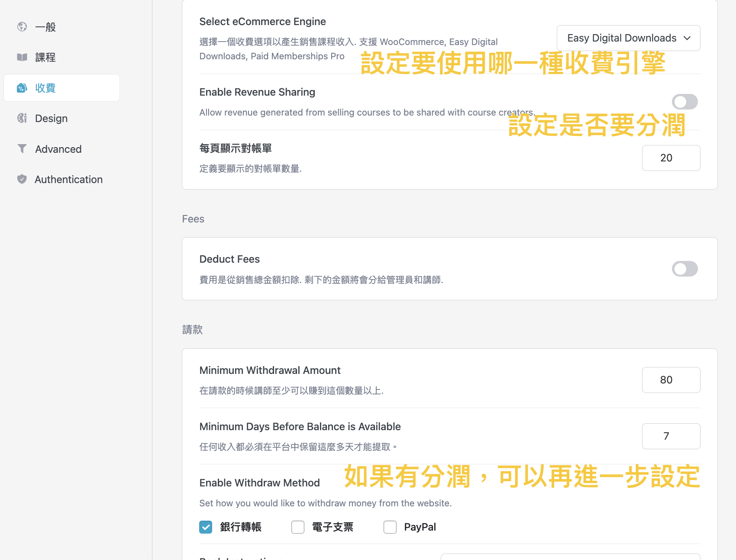The width and height of the screenshot is (736, 560).
Task: Select Authentication in the sidebar
Action: coord(68,179)
